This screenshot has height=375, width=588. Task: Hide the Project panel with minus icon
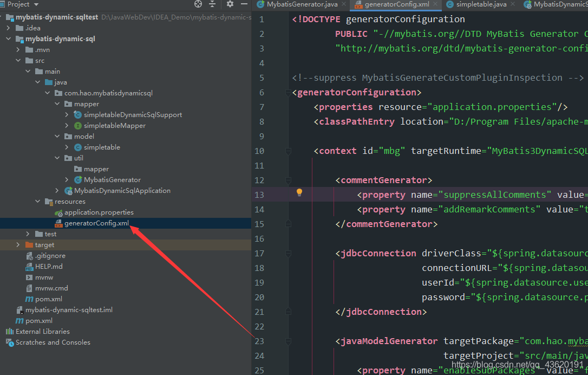(x=244, y=4)
